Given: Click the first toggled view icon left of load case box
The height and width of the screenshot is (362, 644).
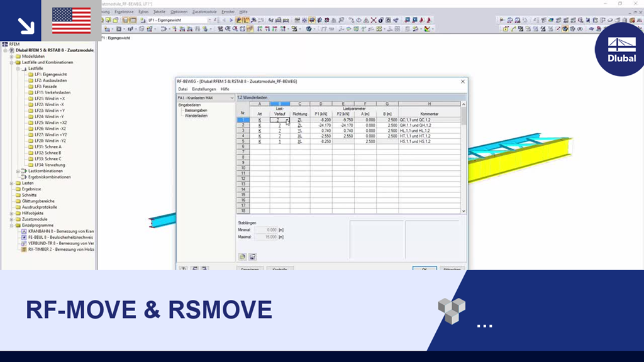Looking at the screenshot, I should pos(126,20).
